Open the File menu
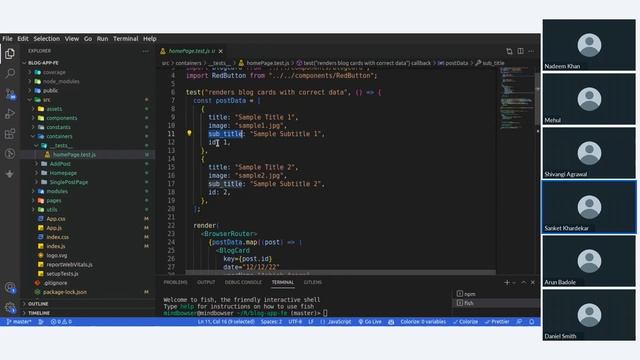Screen dimensions: 640x360 [7, 39]
